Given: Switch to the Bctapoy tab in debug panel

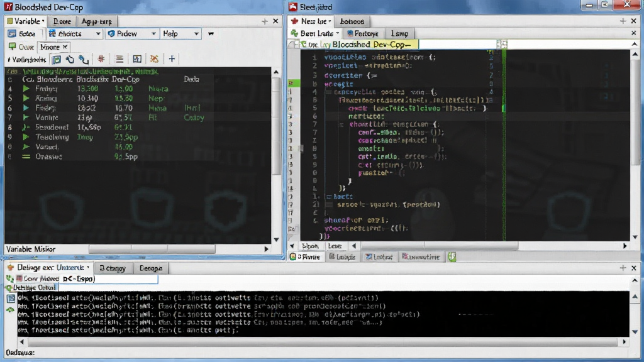Looking at the screenshot, I should 113,268.
